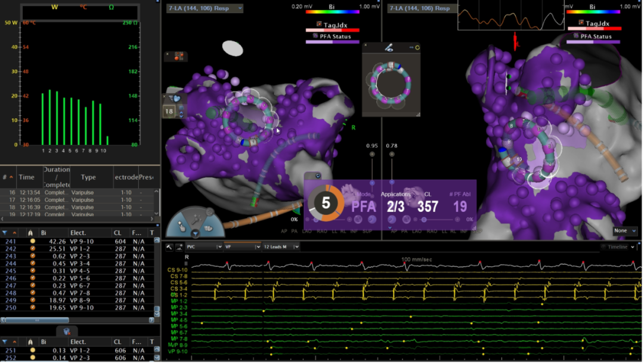Toggle the check mark on point 242

point(32,249)
